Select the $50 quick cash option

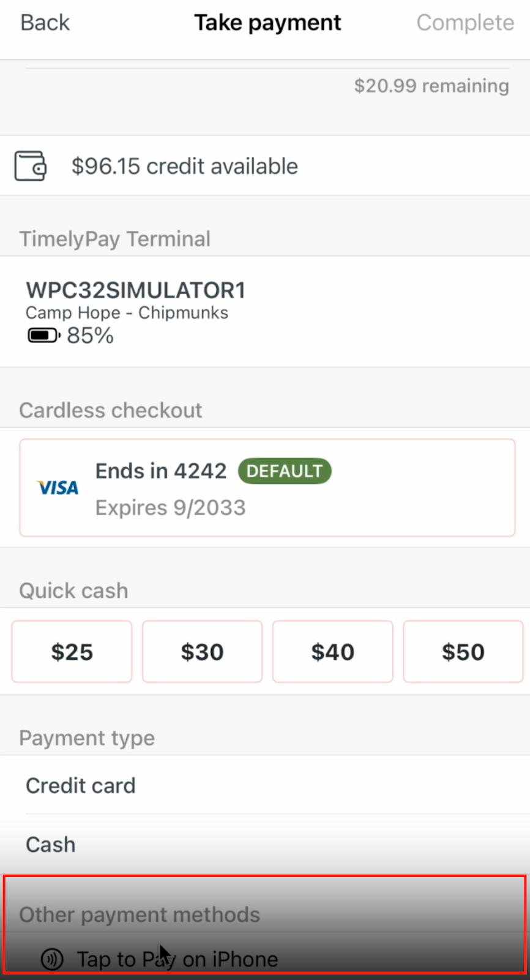click(463, 652)
